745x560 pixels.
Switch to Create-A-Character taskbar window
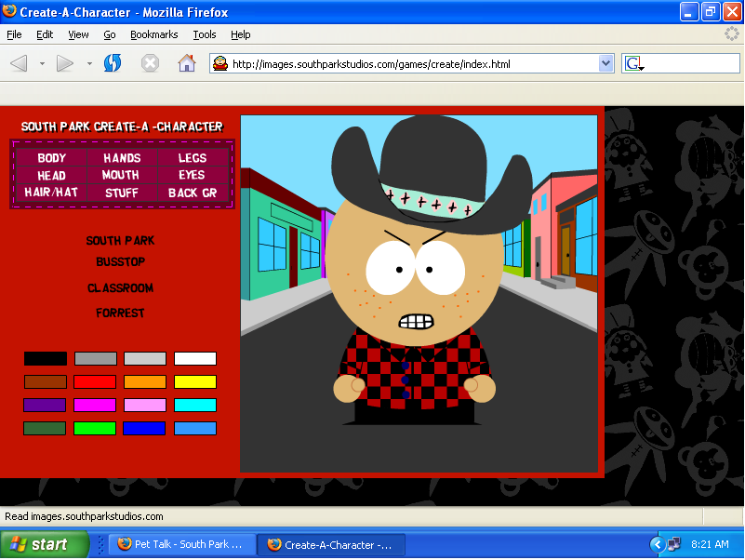[331, 545]
